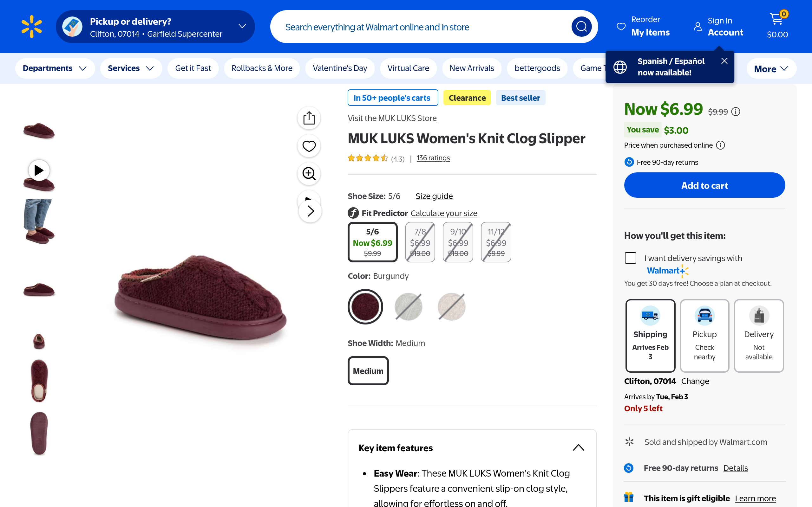The width and height of the screenshot is (812, 507).
Task: Click the Add to cart button
Action: [704, 185]
